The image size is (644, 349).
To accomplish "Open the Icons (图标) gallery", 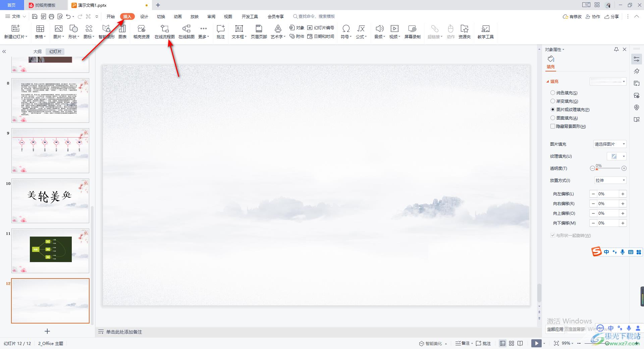I will [x=89, y=32].
